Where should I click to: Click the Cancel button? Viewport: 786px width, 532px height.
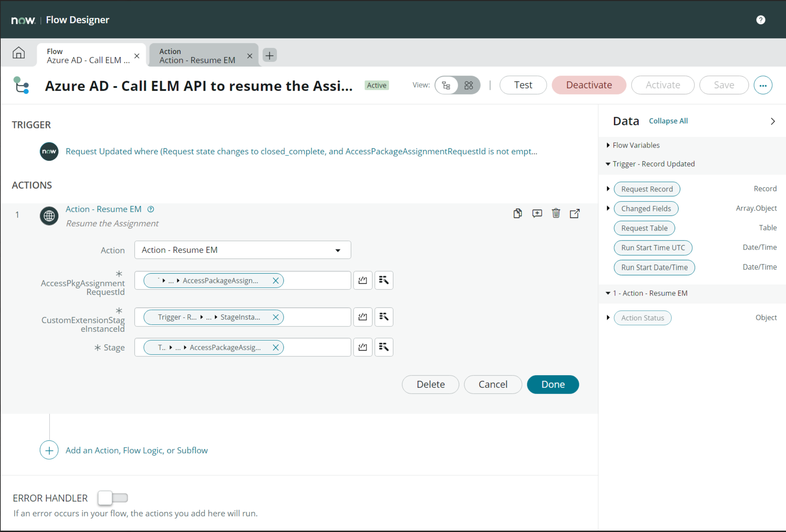(493, 384)
